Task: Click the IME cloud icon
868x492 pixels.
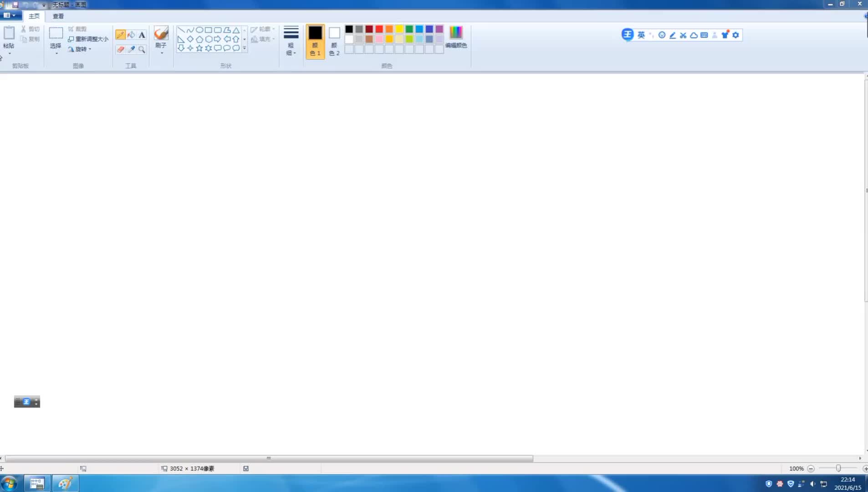Action: pyautogui.click(x=694, y=35)
